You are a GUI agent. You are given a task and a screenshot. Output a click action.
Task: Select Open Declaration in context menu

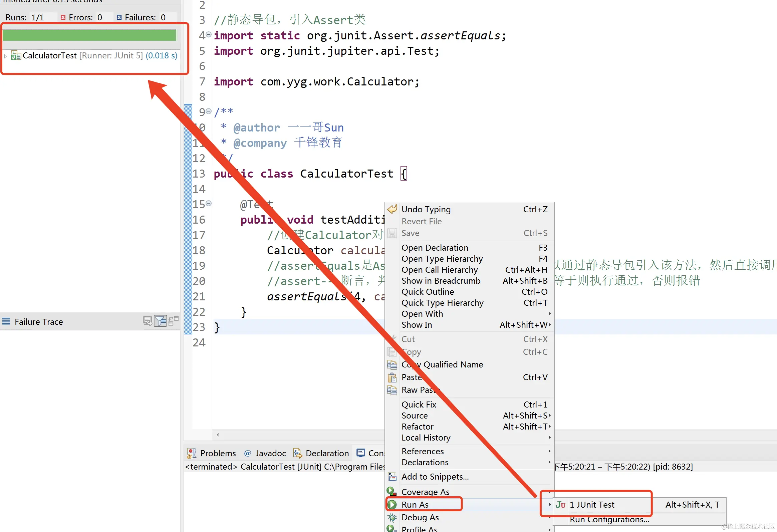click(469, 248)
